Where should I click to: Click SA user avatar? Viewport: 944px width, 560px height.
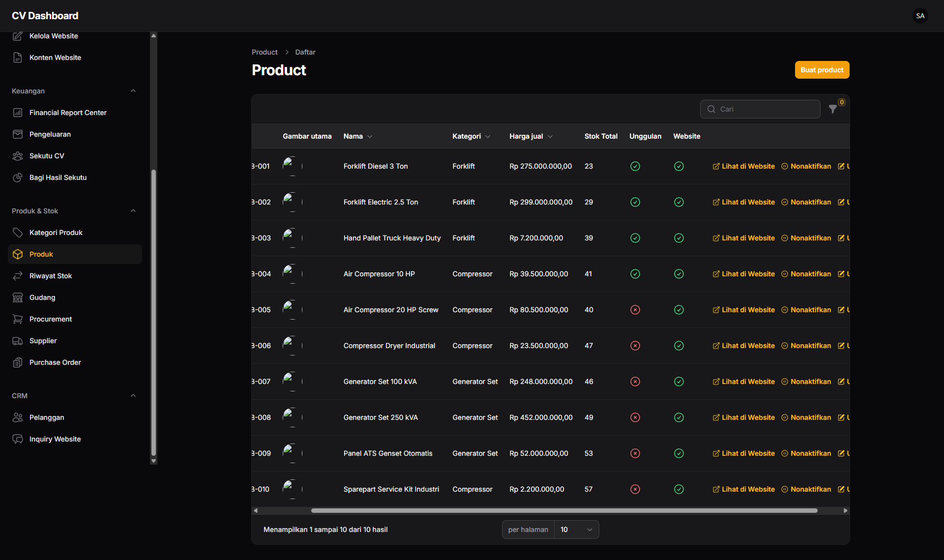[920, 16]
